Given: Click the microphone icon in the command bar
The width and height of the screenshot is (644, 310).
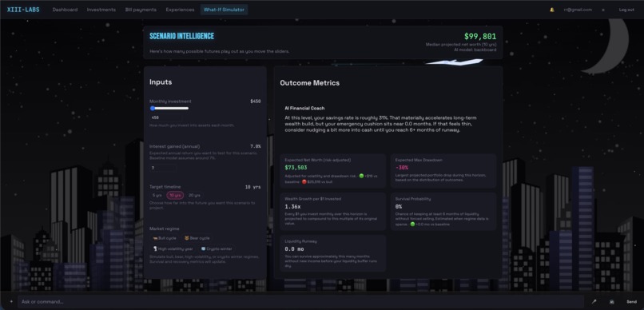Looking at the screenshot, I should point(594,302).
